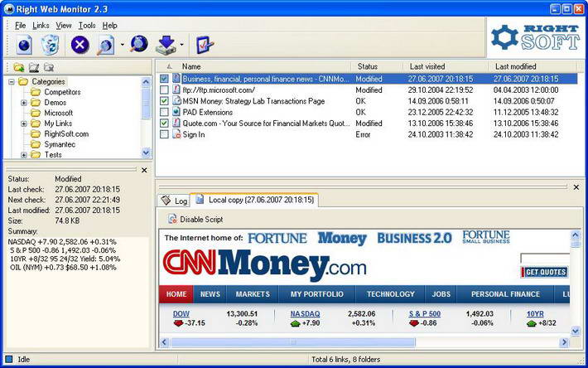The height and width of the screenshot is (368, 588).
Task: Click the RightSoft logo
Action: click(x=536, y=37)
